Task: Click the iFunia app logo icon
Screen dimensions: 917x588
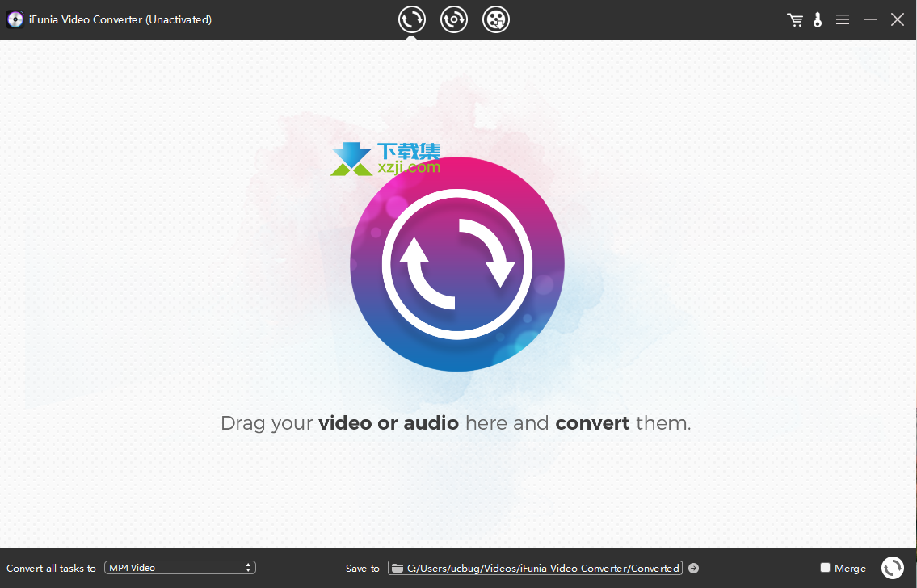Action: coord(15,19)
